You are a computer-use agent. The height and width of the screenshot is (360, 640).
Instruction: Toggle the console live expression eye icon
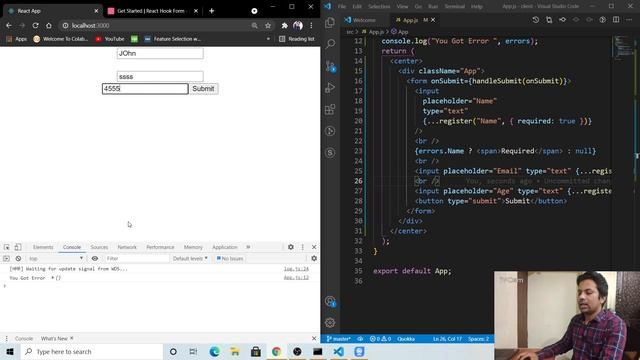[x=95, y=258]
